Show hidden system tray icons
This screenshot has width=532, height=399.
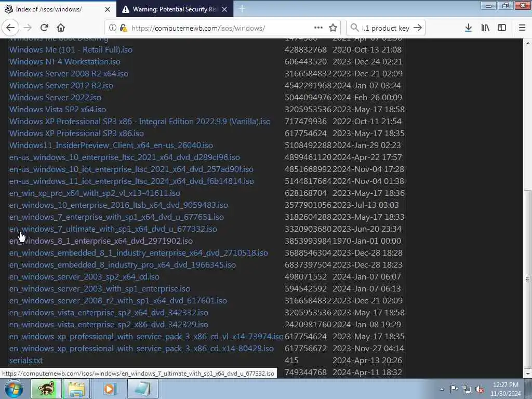pos(442,389)
